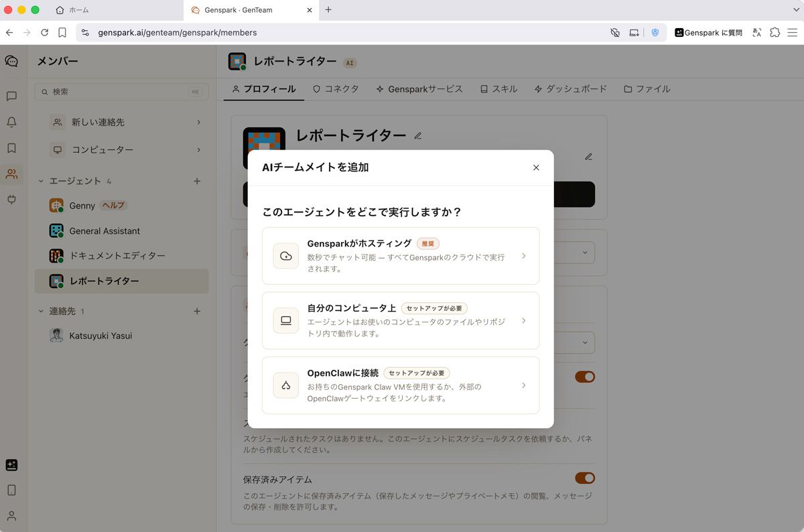Click the address bar URL

pyautogui.click(x=177, y=32)
